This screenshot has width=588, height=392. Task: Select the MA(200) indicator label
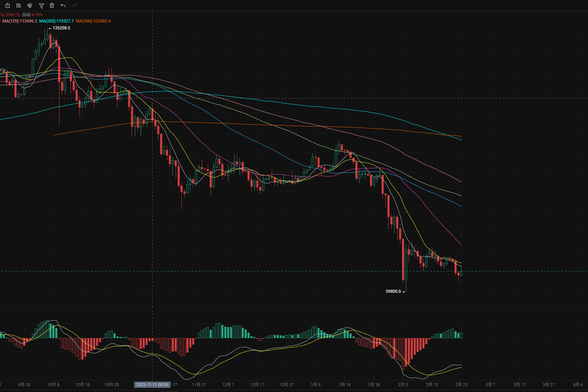coord(56,21)
